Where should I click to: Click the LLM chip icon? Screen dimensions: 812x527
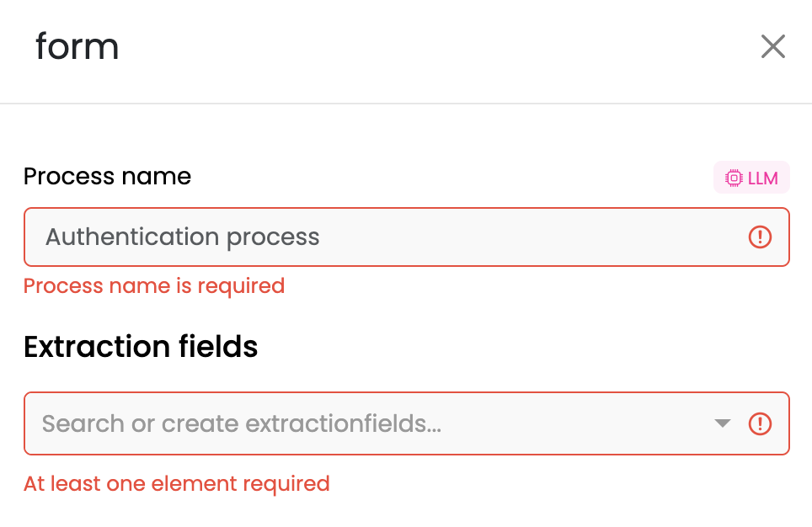pos(734,178)
